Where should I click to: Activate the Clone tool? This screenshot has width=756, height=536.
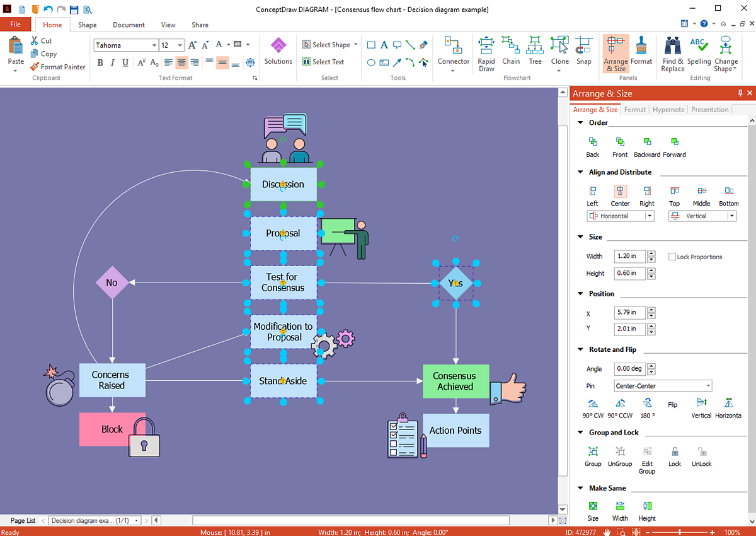tap(559, 53)
